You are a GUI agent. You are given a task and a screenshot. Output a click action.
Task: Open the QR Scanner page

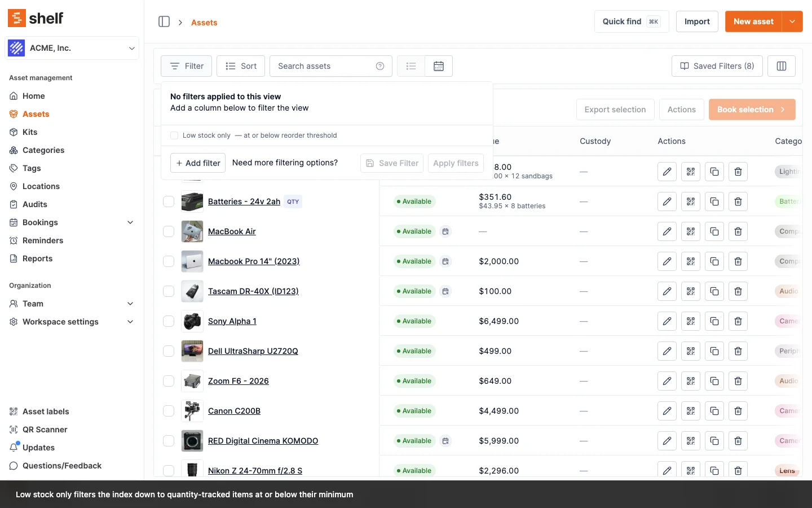coord(45,430)
